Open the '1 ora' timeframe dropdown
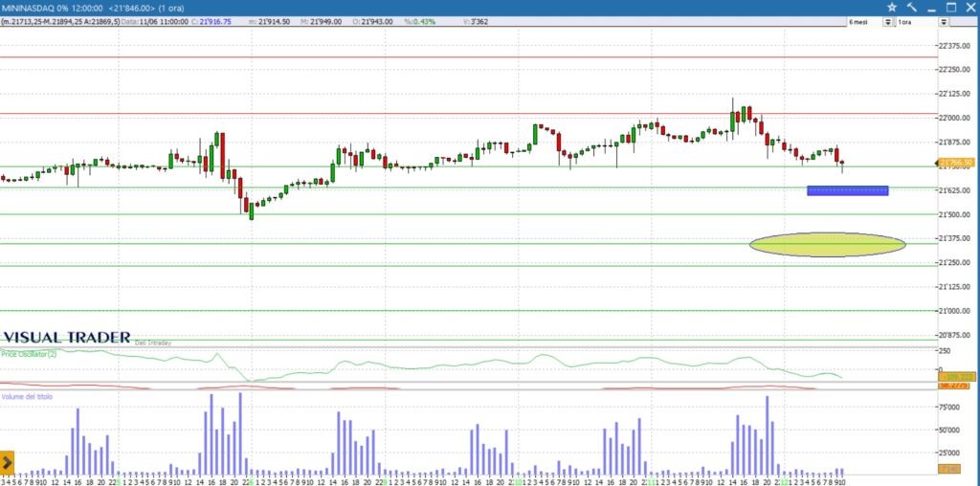Image resolution: width=980 pixels, height=486 pixels. (x=943, y=22)
